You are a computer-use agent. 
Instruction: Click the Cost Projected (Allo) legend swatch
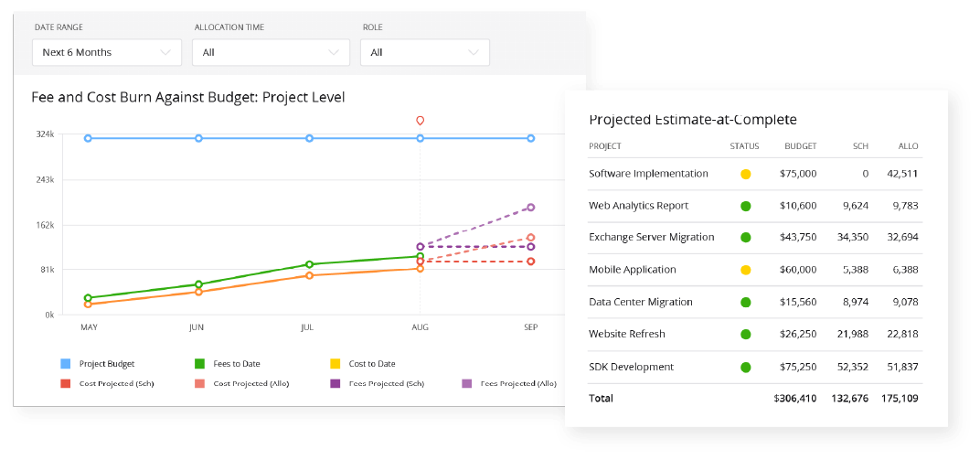[x=200, y=384]
